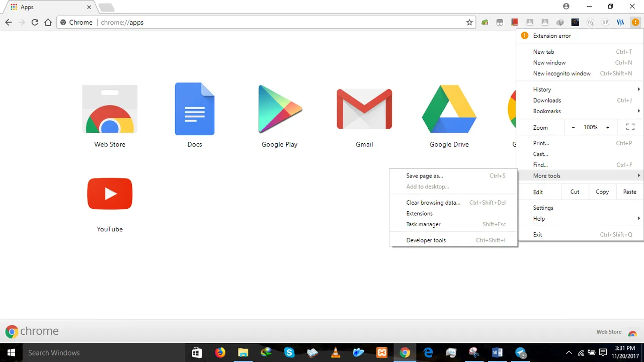Open the Web Store app
Screen dimensions: 644x362
pos(110,116)
